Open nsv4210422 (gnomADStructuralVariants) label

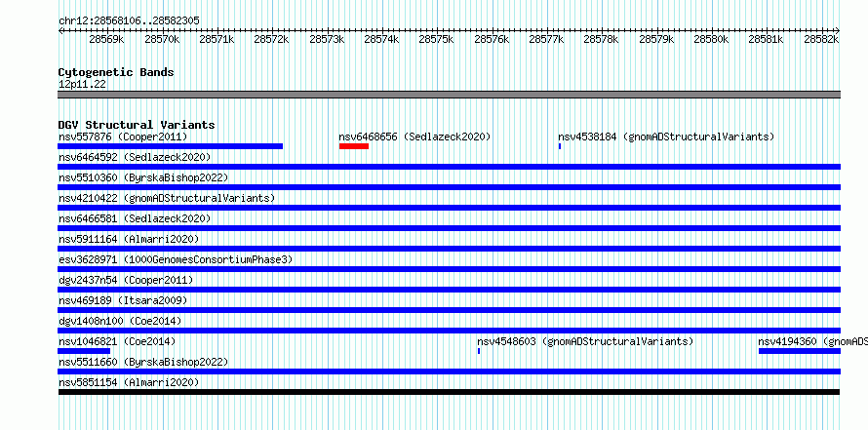click(167, 198)
